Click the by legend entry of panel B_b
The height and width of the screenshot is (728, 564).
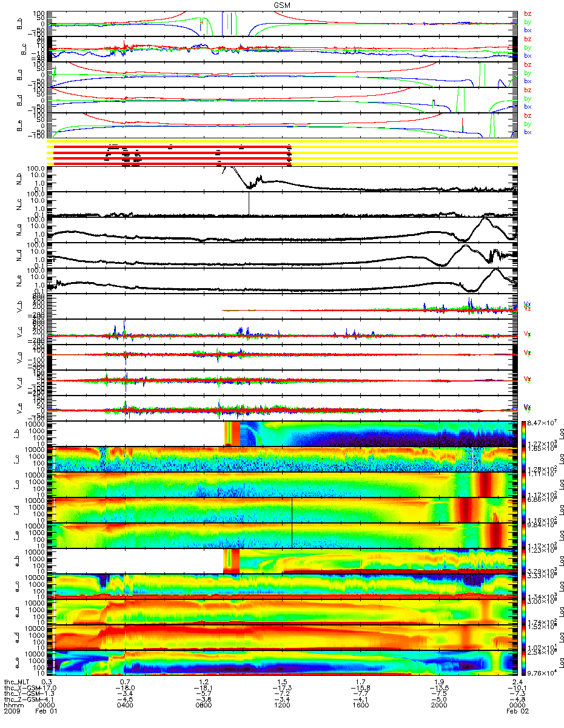528,21
